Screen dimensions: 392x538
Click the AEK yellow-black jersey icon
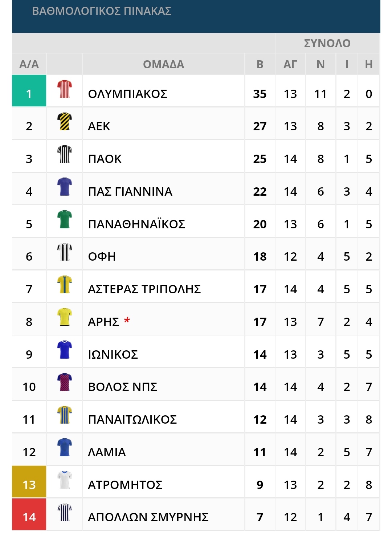click(x=65, y=122)
